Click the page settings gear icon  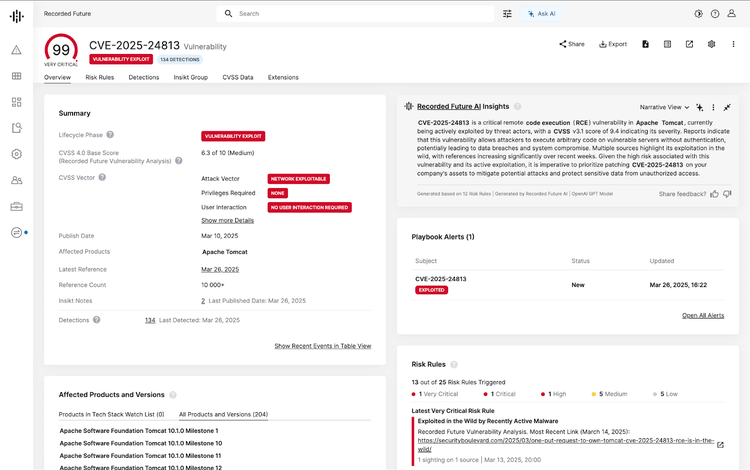pyautogui.click(x=711, y=44)
